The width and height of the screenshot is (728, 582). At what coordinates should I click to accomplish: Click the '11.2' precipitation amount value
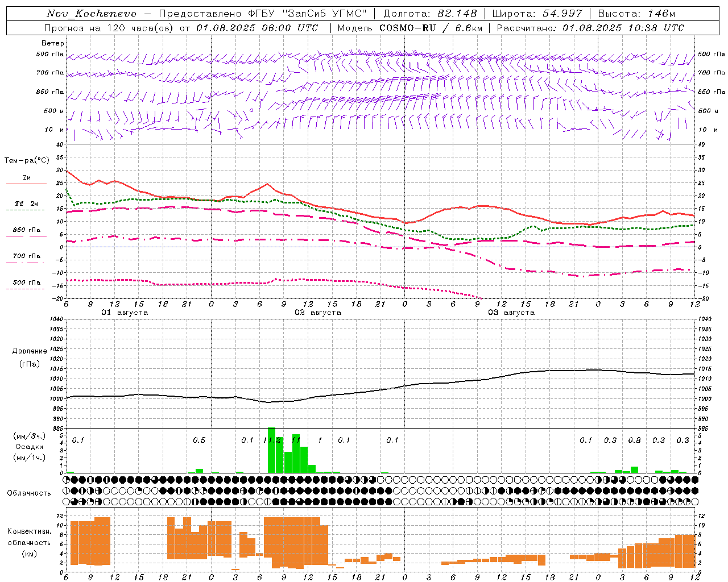click(272, 440)
